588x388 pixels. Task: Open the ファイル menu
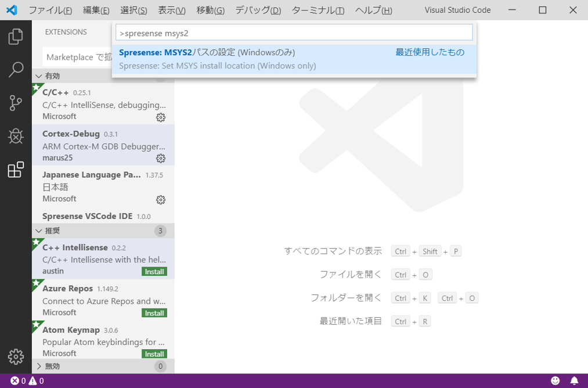(x=50, y=10)
